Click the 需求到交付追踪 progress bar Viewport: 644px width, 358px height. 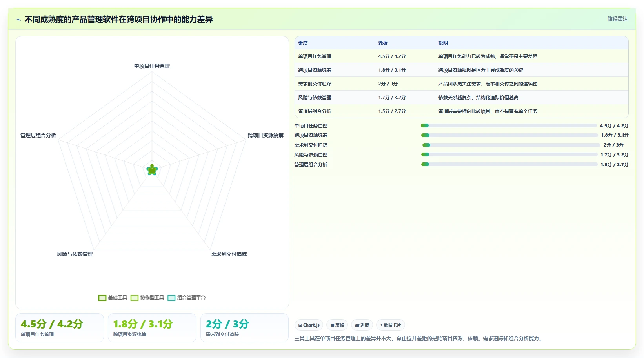click(x=511, y=145)
